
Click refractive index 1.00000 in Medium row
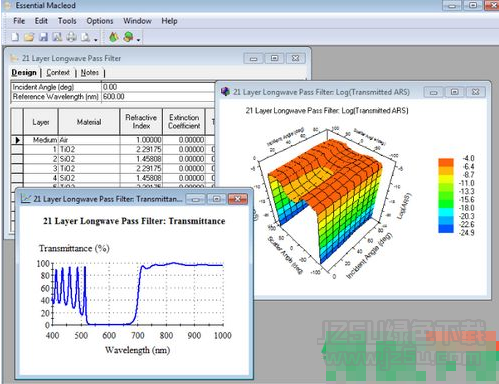[x=141, y=140]
